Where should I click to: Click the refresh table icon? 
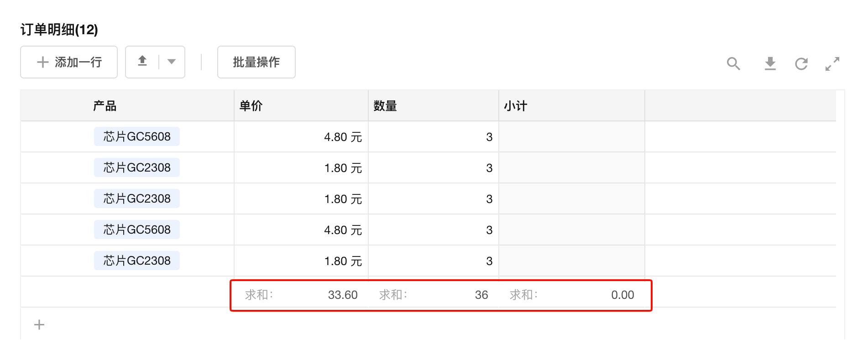[x=801, y=63]
